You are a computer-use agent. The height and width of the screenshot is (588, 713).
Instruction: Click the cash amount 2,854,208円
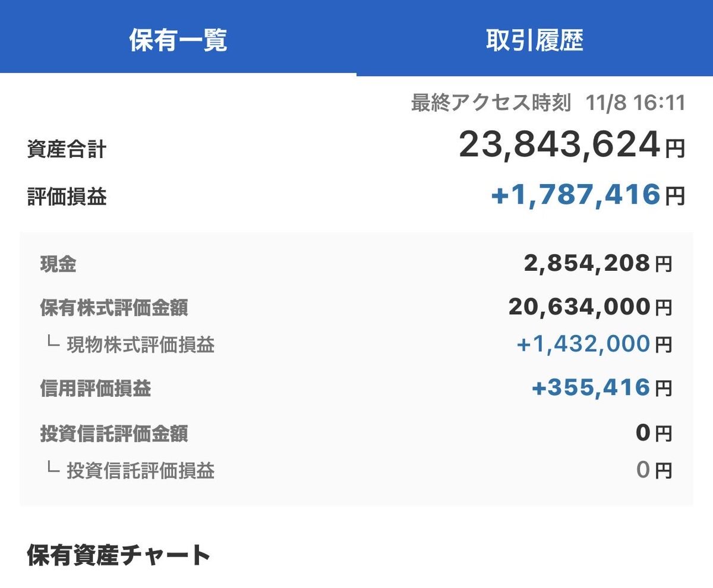point(597,263)
